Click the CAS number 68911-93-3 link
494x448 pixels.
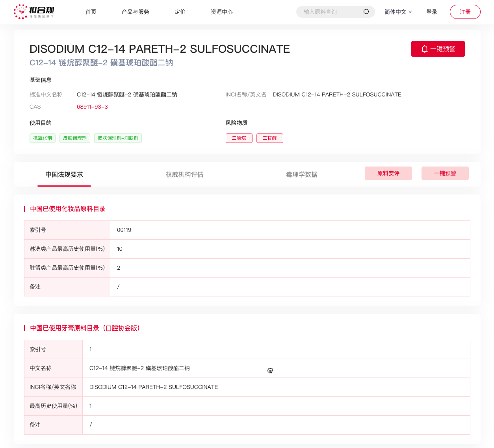tap(92, 107)
